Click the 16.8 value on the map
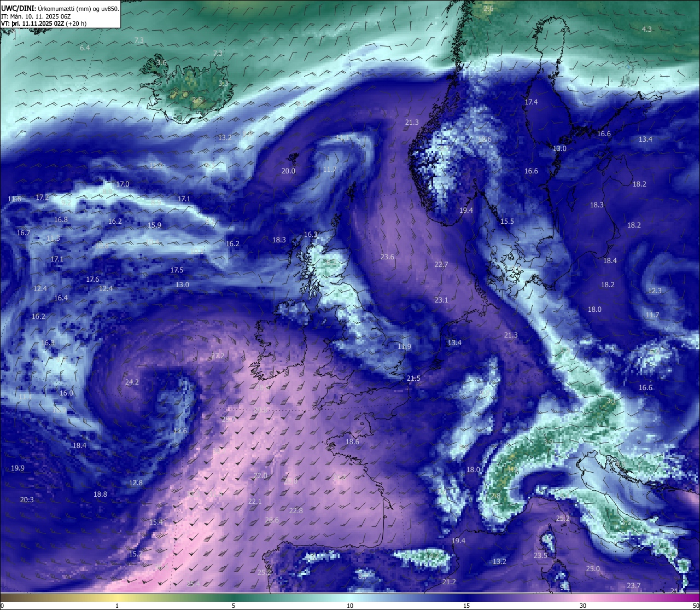 [61, 220]
